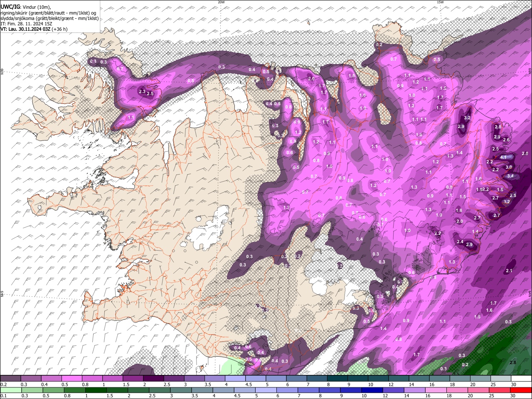Select the 3.5 lavender swatch in upper legend
This screenshot has width=532, height=399.
pos(214,379)
